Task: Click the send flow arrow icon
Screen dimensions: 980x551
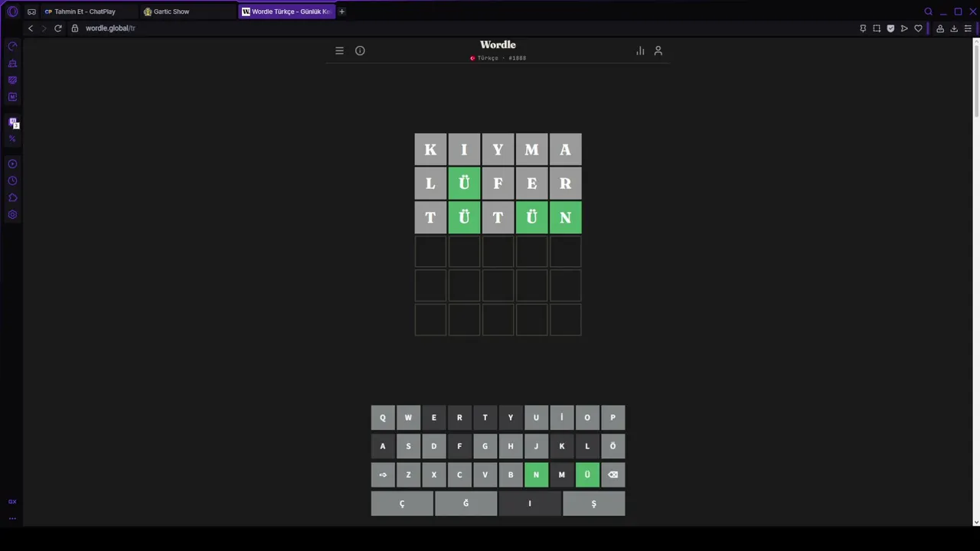Action: [x=904, y=28]
